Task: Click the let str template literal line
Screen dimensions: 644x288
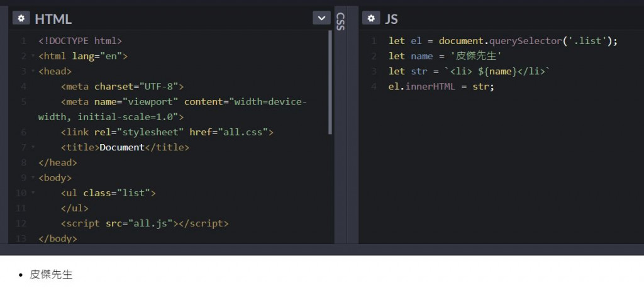Action: (469, 72)
